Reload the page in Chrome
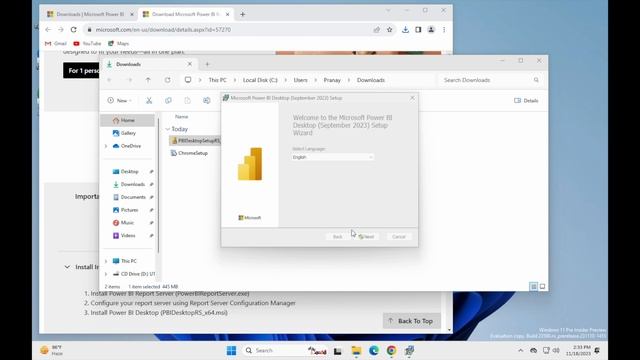 pyautogui.click(x=73, y=30)
